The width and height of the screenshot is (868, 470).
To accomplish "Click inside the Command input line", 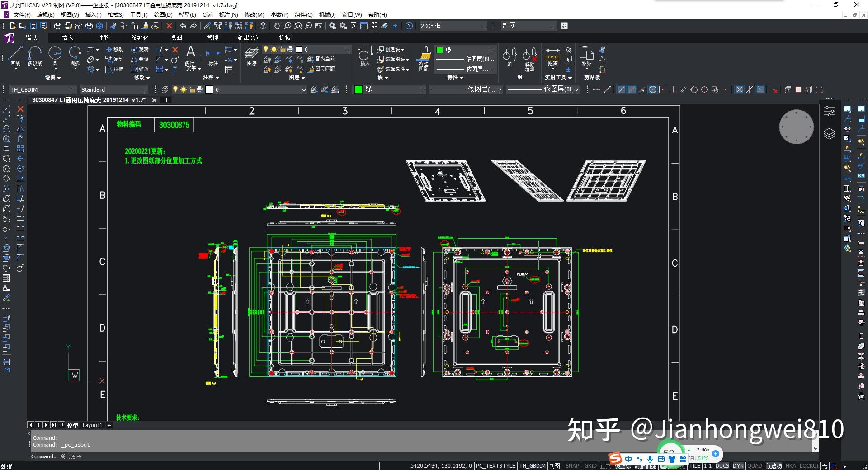I will click(181, 456).
